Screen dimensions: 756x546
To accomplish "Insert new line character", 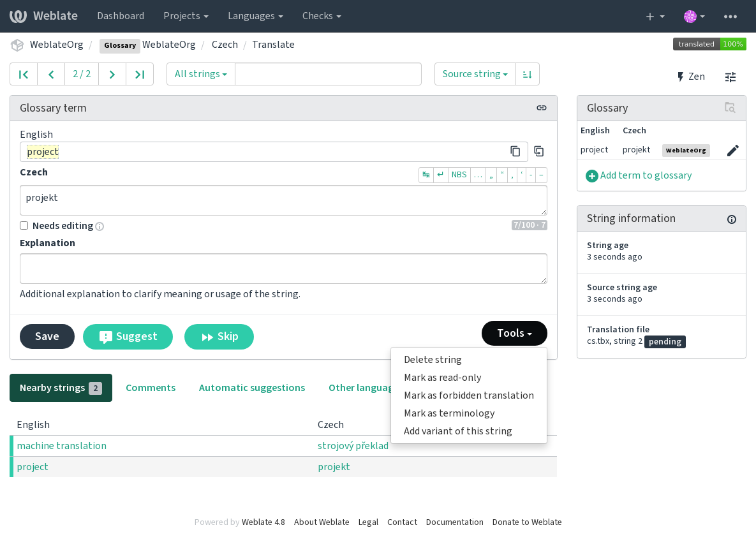I will 440,174.
